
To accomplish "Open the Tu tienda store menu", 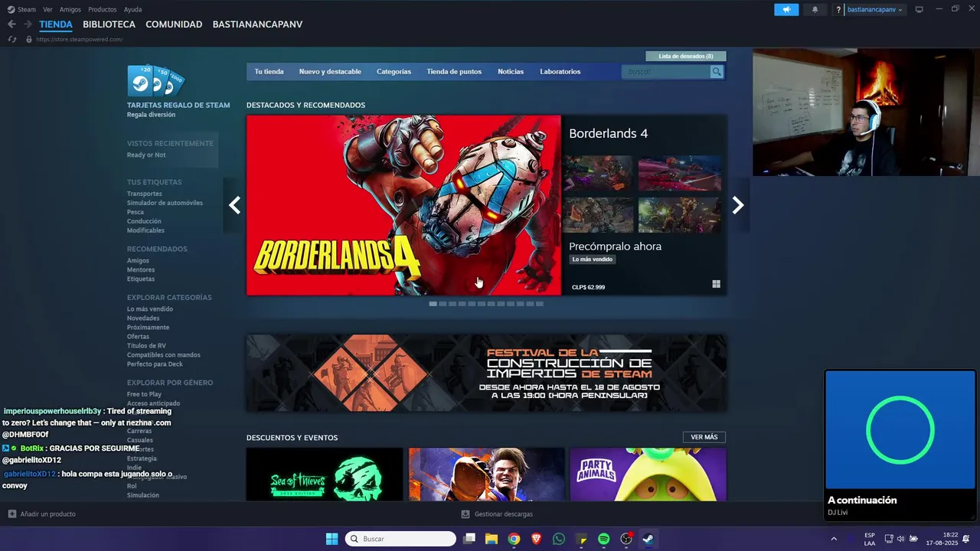I will [x=269, y=71].
